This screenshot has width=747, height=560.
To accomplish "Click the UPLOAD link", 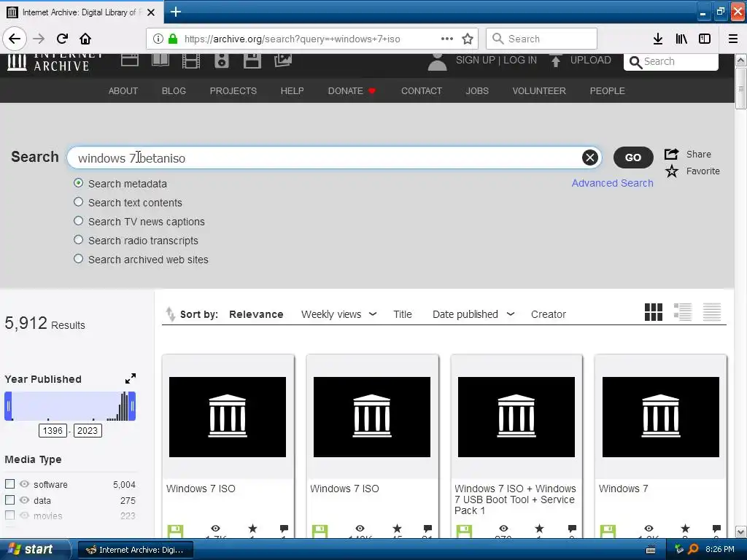I will pyautogui.click(x=591, y=60).
